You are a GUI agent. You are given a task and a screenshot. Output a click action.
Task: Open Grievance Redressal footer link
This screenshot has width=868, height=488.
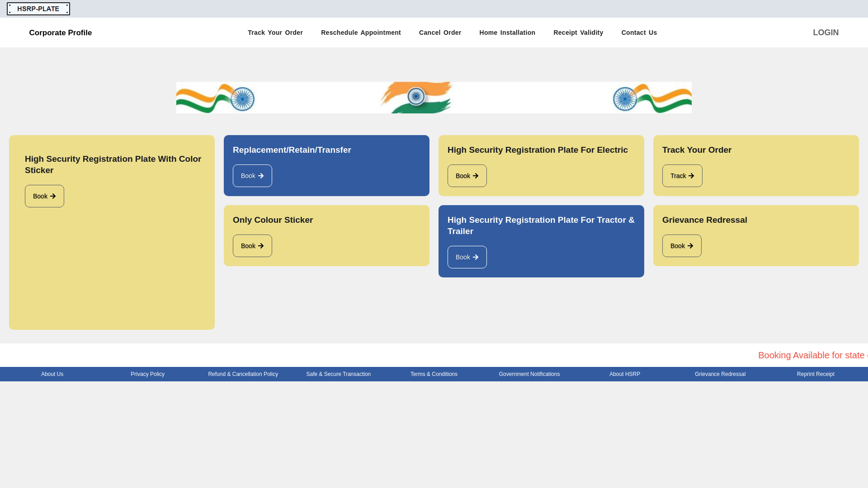pyautogui.click(x=720, y=374)
